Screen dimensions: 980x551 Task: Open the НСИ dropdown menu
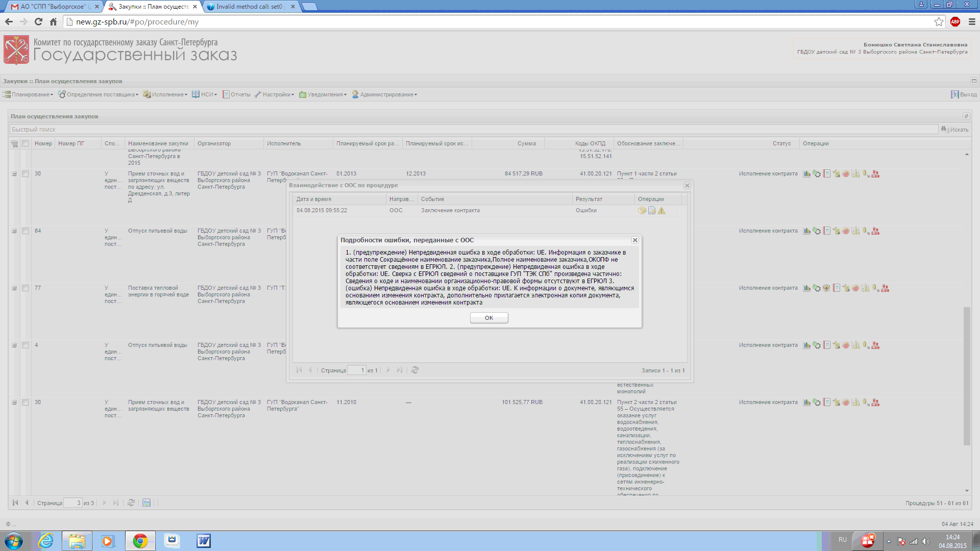205,94
